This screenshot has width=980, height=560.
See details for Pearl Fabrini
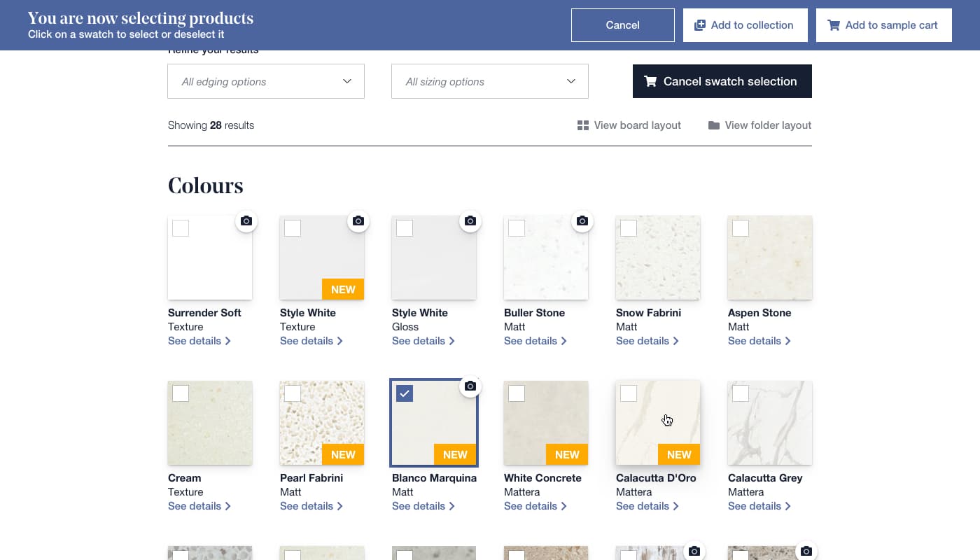pyautogui.click(x=311, y=506)
